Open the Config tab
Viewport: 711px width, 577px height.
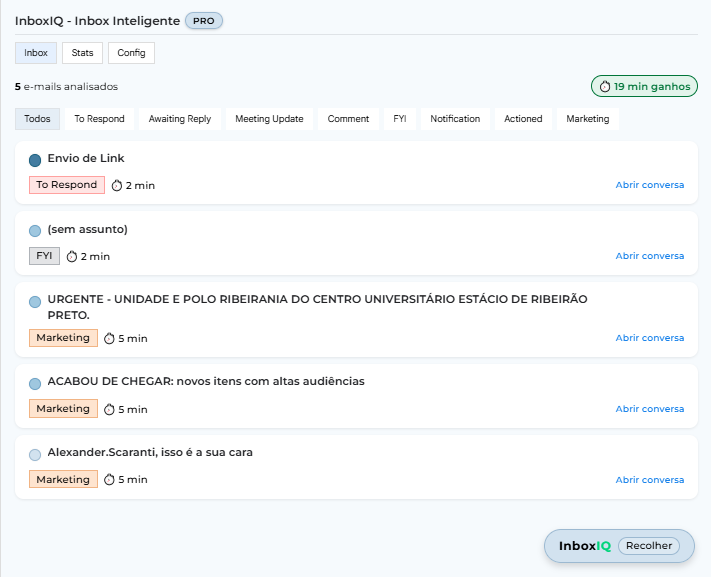tap(131, 53)
